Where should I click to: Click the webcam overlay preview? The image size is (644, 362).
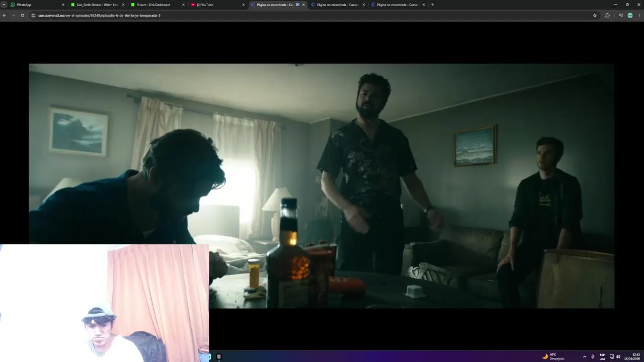[104, 303]
